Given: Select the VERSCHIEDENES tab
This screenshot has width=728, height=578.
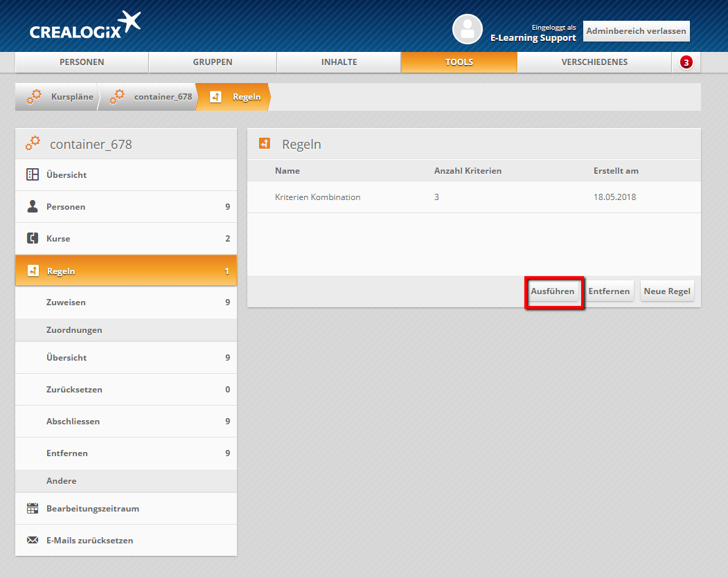Looking at the screenshot, I should click(x=594, y=62).
